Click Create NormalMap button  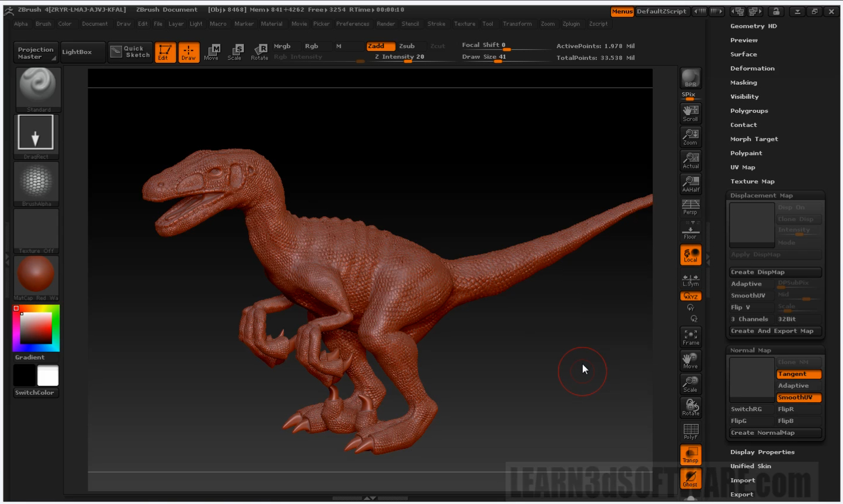click(774, 433)
